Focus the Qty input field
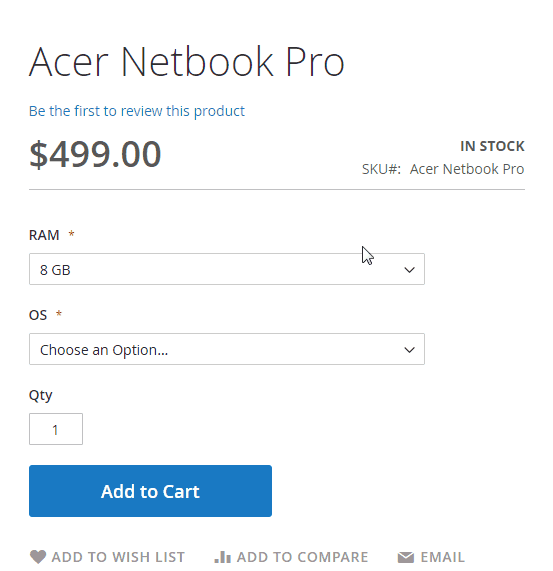The width and height of the screenshot is (553, 571). [56, 429]
